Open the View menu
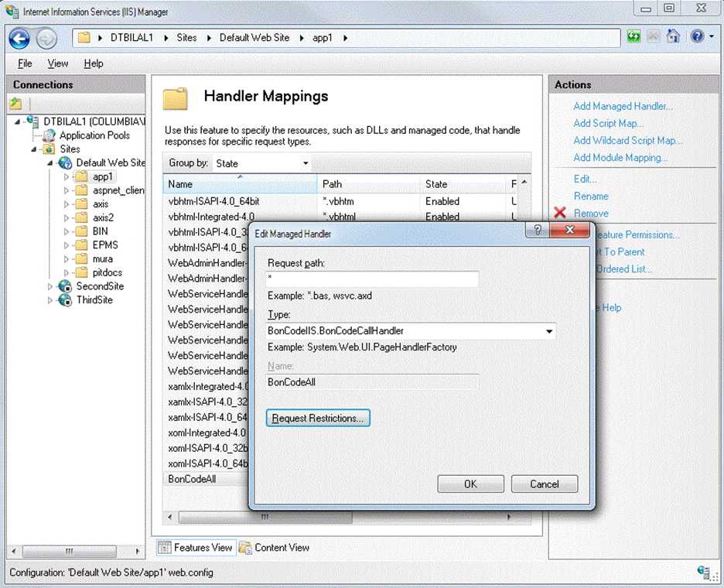724x588 pixels. [58, 63]
